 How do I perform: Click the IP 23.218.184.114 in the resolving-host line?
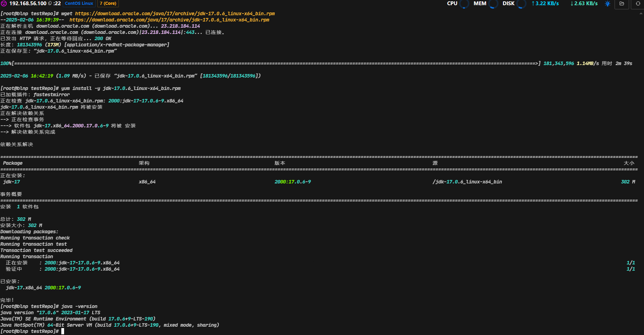coord(180,26)
